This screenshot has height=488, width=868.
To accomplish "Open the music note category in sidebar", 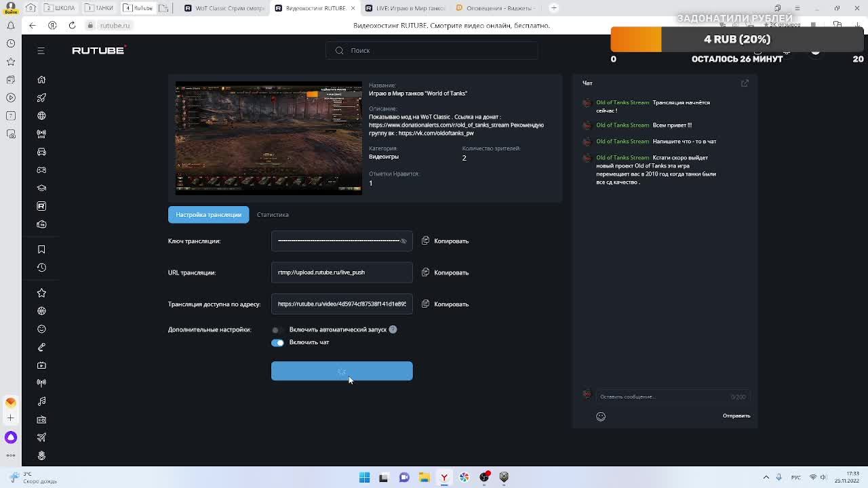I will (41, 401).
